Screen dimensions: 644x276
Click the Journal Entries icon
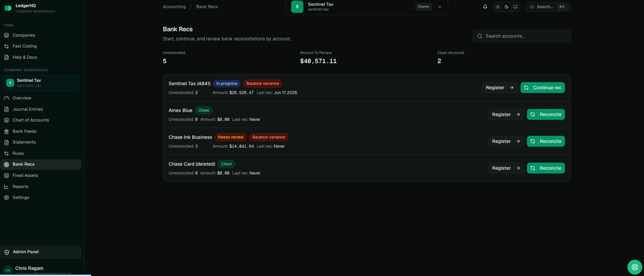point(6,109)
